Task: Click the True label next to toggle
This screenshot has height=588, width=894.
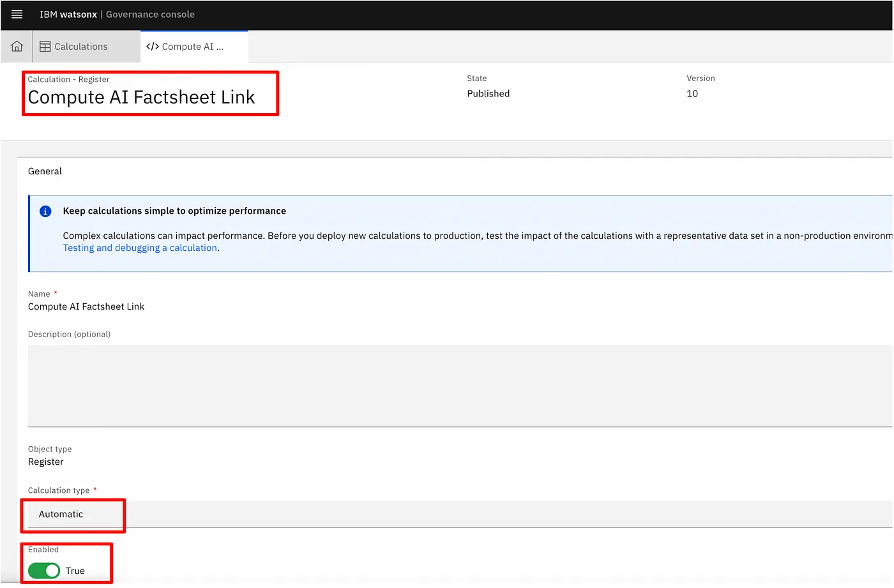Action: pos(75,571)
